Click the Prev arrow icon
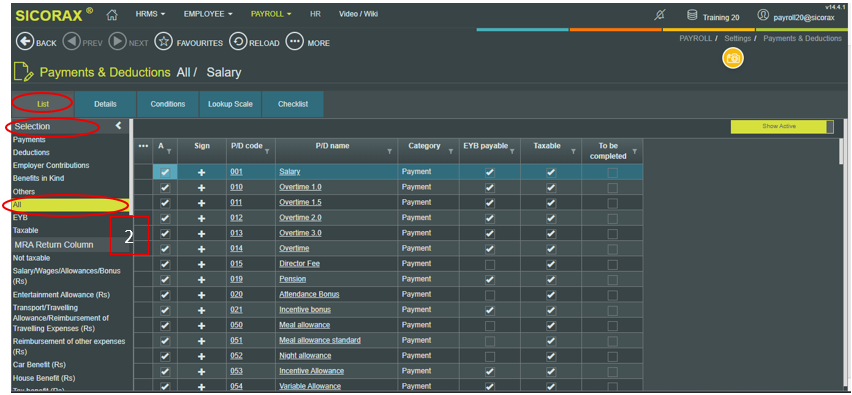This screenshot has height=395, width=852. [x=72, y=42]
